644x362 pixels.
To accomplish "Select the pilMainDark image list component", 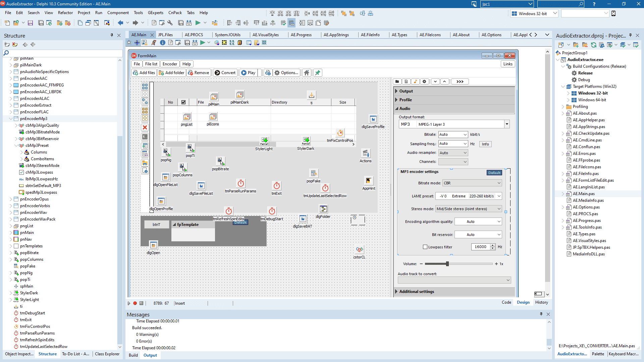I will click(239, 95).
